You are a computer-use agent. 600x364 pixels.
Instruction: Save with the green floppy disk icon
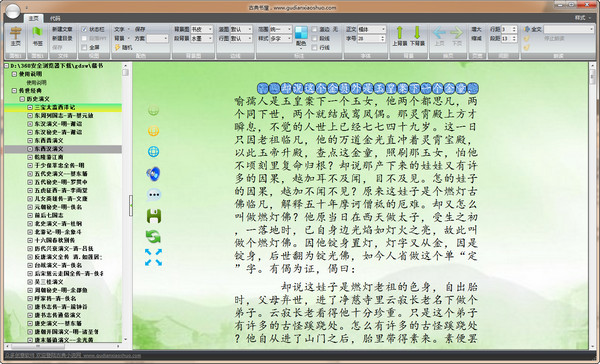154,216
